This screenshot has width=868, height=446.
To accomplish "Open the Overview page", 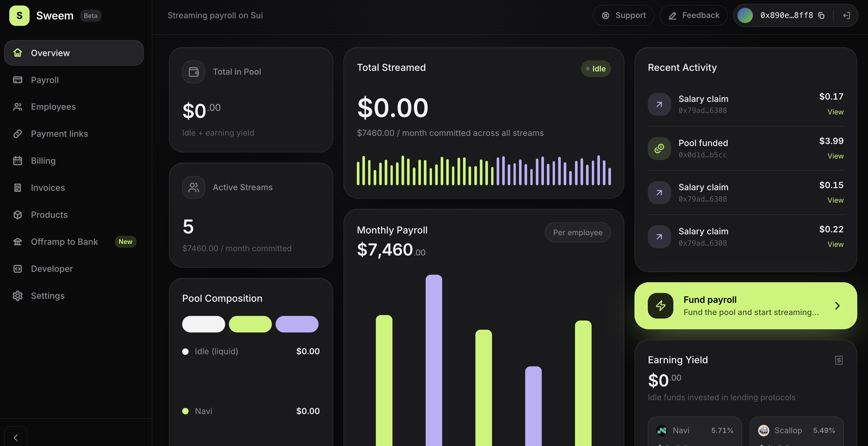I will pyautogui.click(x=74, y=53).
